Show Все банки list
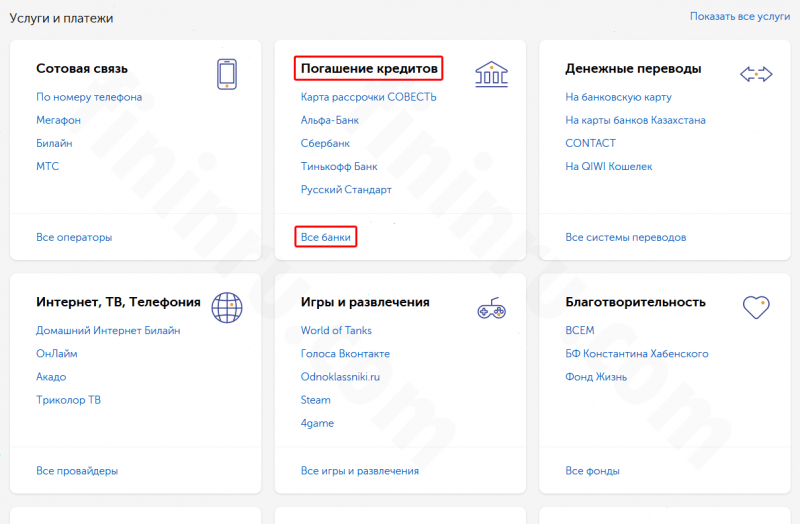Screen dimensions: 800x524 (x=326, y=237)
